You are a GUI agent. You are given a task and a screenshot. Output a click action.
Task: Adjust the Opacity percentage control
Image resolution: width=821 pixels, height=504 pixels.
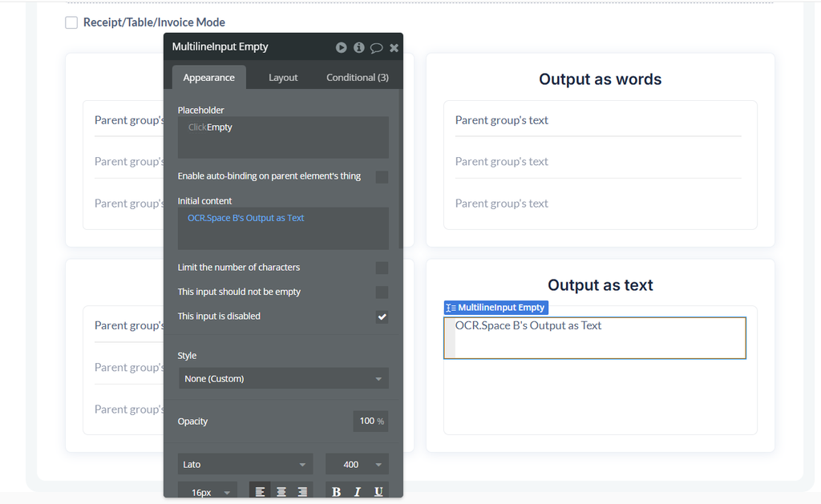pos(370,421)
